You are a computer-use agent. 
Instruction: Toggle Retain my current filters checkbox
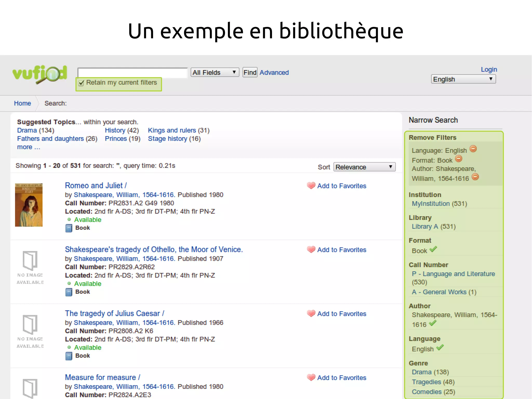coord(81,83)
